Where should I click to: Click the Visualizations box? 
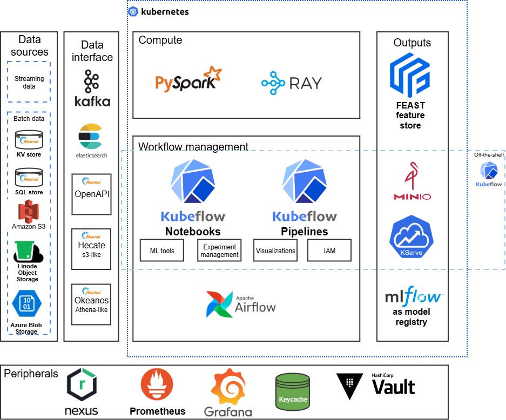(275, 250)
